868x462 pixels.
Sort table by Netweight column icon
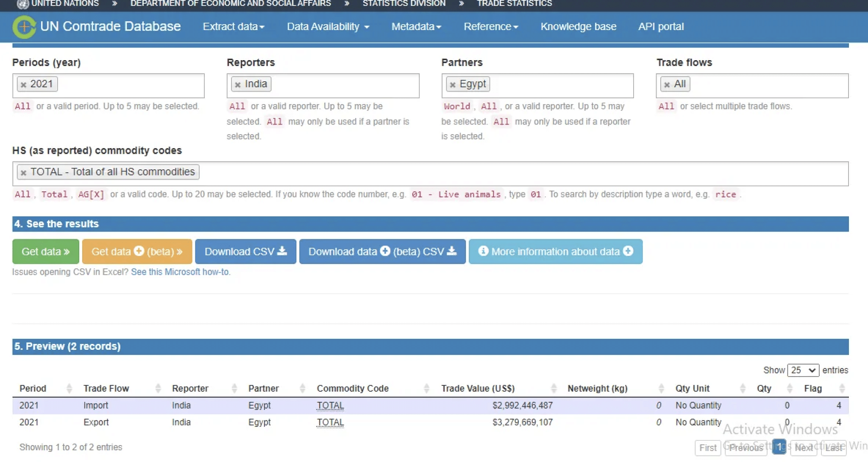(661, 388)
